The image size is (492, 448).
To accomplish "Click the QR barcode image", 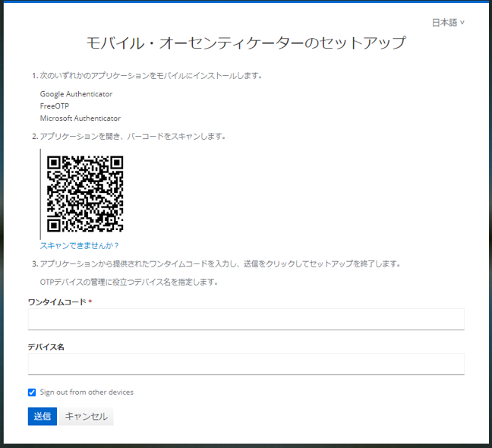I will [85, 194].
